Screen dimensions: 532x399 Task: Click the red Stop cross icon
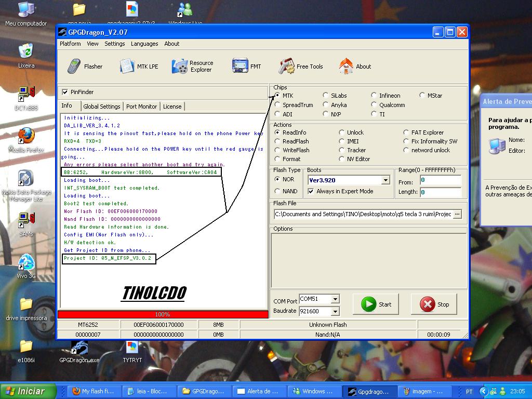coord(428,304)
